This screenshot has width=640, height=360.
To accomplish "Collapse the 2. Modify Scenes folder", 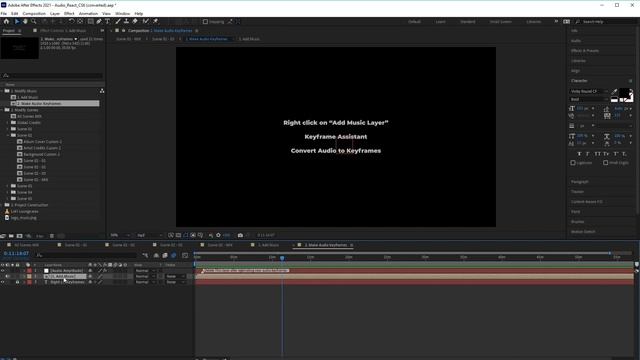I will (x=2, y=110).
